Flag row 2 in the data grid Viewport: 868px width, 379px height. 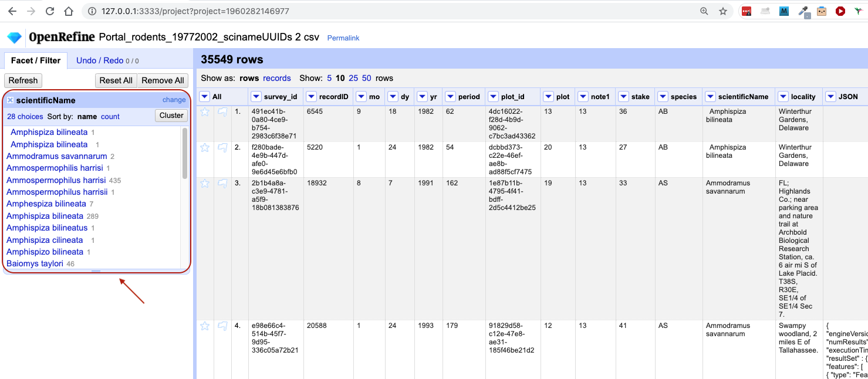point(222,148)
